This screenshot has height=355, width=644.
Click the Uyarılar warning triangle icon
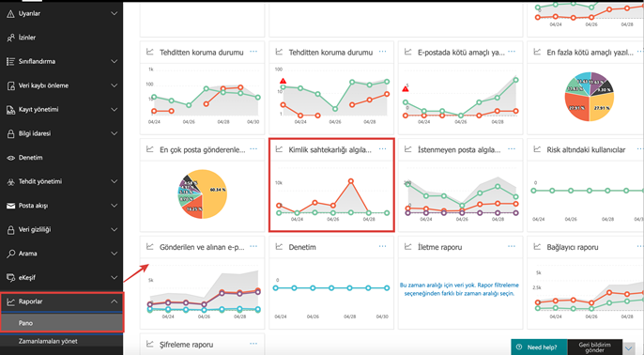point(10,14)
